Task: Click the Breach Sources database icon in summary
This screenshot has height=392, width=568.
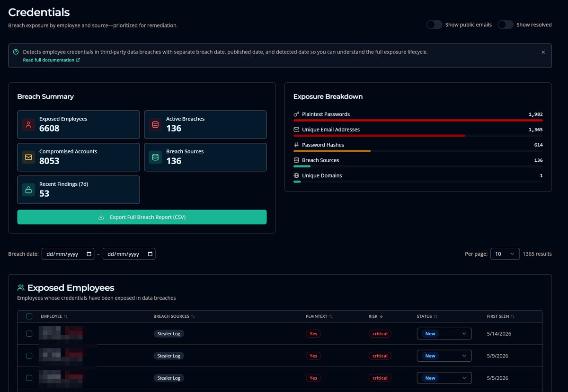Action: (x=155, y=157)
